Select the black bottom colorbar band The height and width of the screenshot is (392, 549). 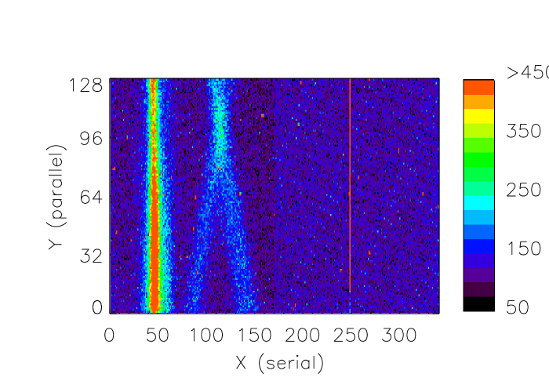[479, 304]
